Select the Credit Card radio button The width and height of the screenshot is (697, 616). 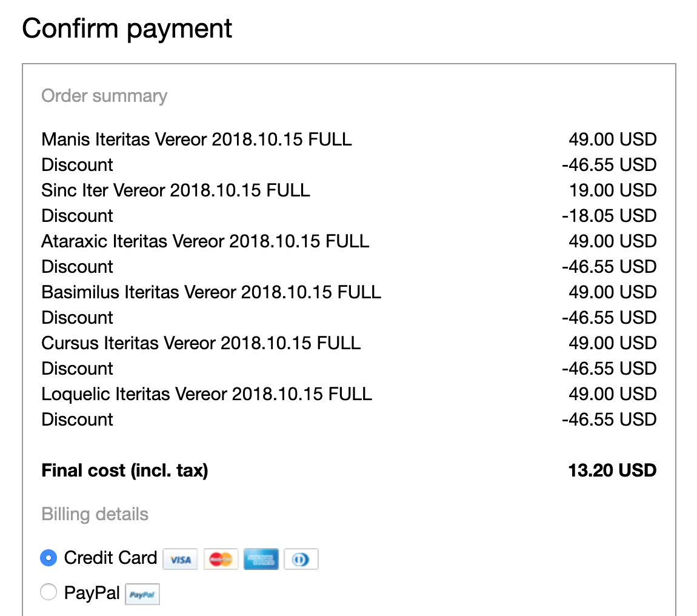48,558
